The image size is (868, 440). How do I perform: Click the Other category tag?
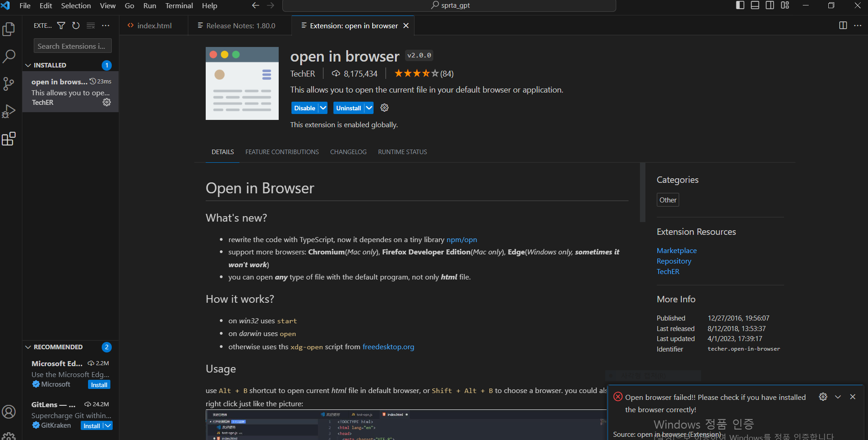click(668, 200)
